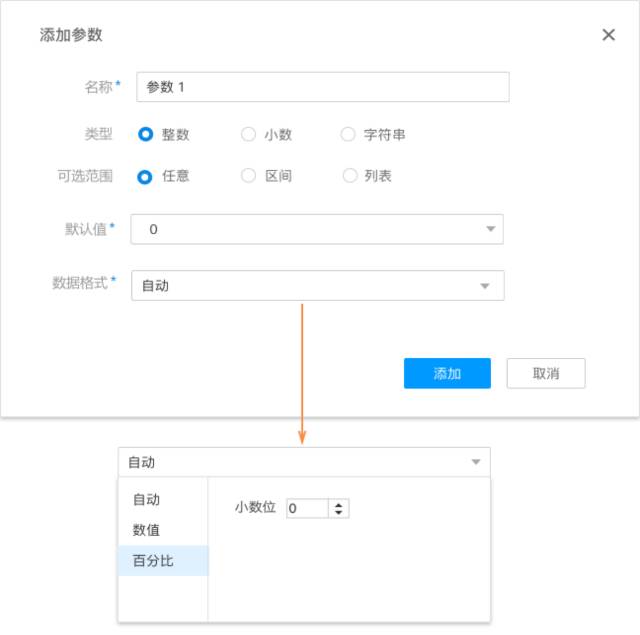Expand the 数据格式 dropdown in the dialog
Viewport: 640px width, 635px height.
click(485, 286)
